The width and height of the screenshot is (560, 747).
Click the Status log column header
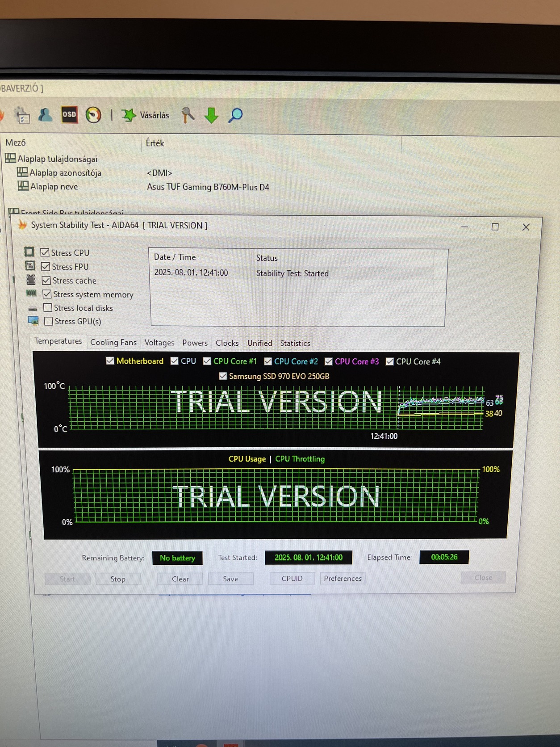267,258
